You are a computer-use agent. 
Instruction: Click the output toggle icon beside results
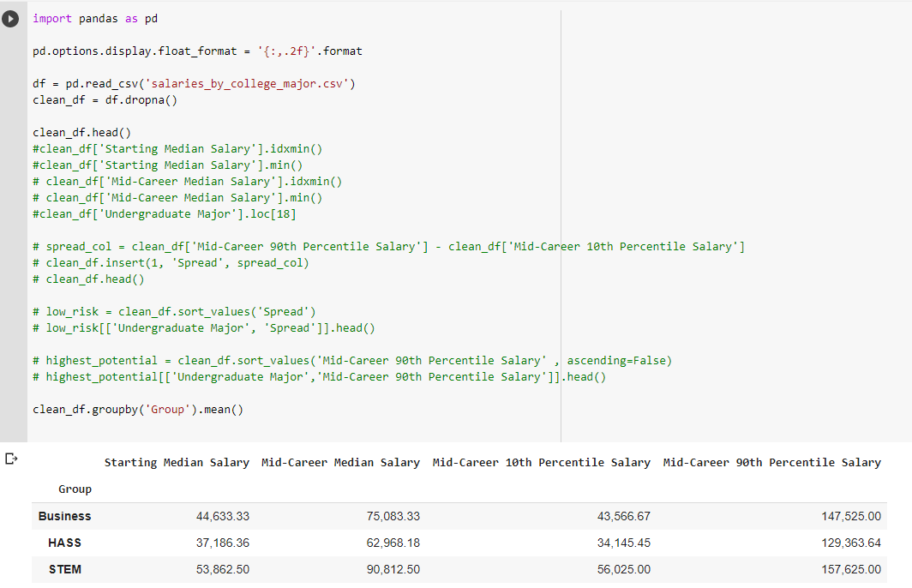point(11,459)
